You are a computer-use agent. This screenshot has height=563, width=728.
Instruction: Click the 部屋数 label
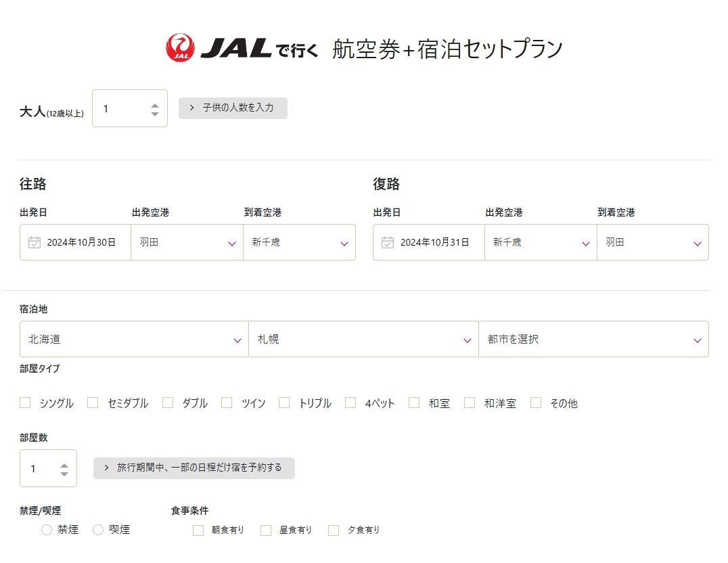pos(33,438)
